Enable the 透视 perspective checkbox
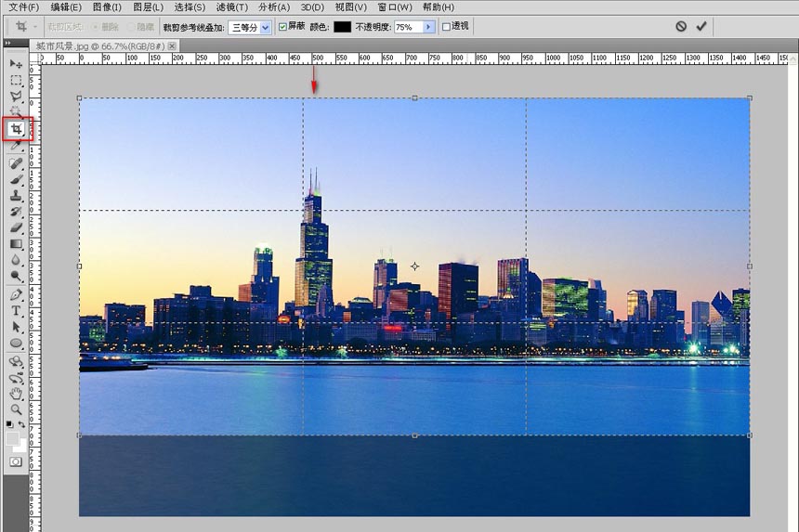Screen dimensions: 799x532 click(446, 27)
